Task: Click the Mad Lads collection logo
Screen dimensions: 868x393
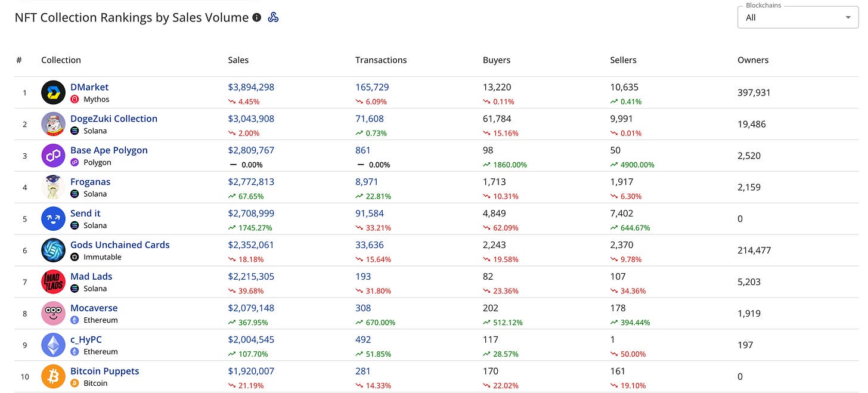Action: point(53,282)
